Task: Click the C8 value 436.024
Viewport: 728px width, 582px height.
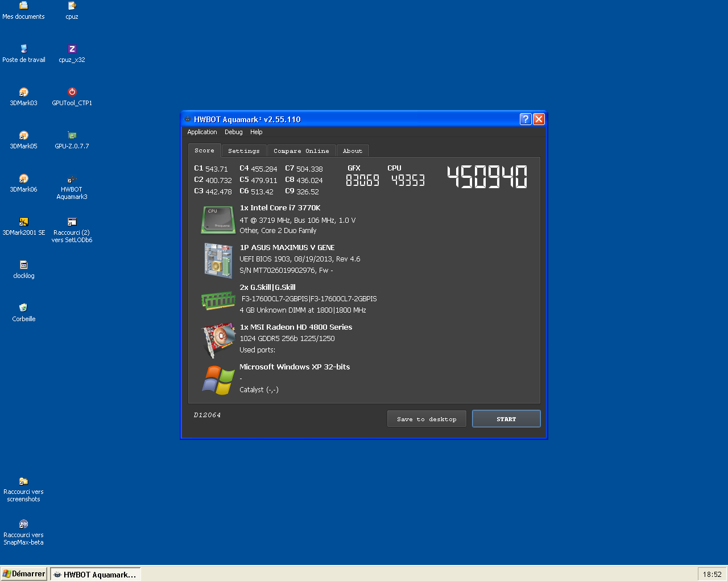Action: pos(309,180)
